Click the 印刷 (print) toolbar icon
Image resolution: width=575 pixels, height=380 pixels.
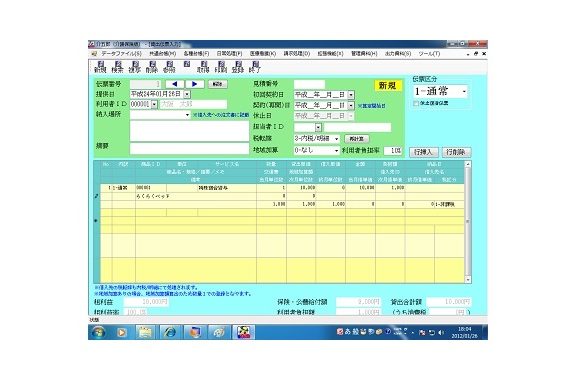point(221,67)
